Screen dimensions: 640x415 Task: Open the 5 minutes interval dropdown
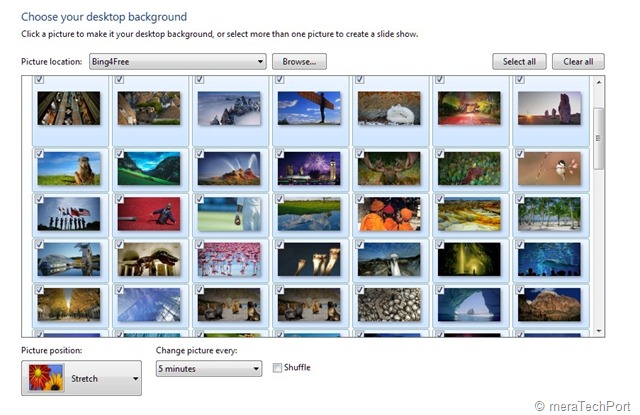point(209,368)
